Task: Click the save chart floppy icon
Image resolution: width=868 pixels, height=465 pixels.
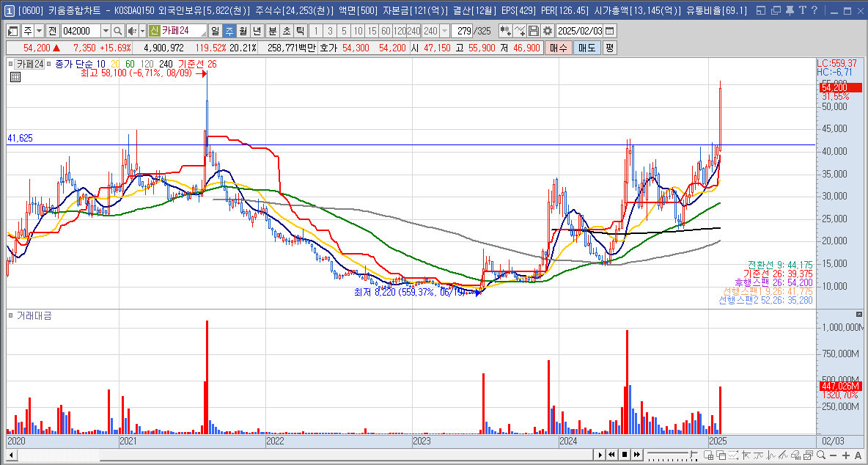Action: point(534,31)
